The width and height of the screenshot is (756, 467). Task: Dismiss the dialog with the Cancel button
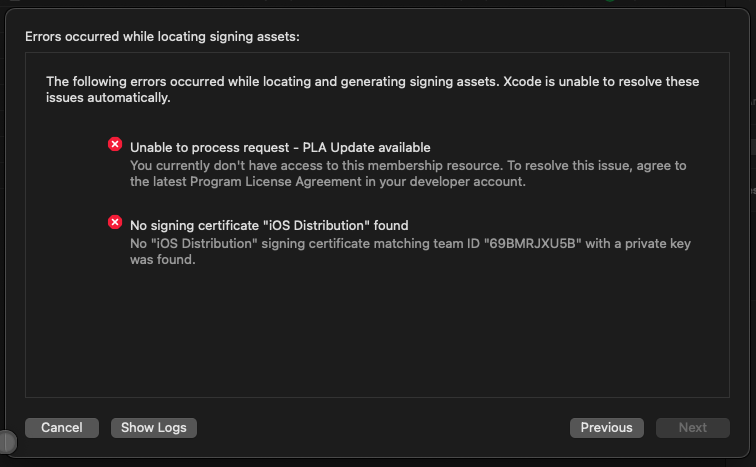61,427
